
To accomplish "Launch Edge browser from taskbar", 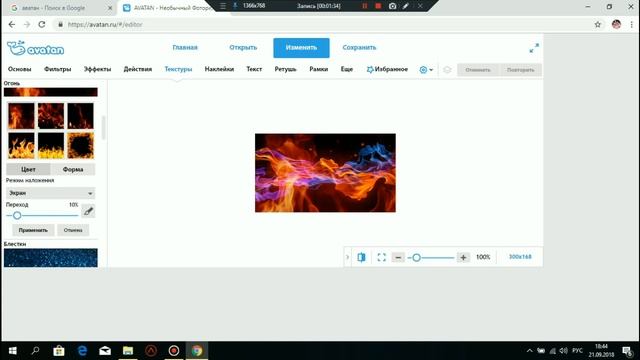I will point(82,351).
